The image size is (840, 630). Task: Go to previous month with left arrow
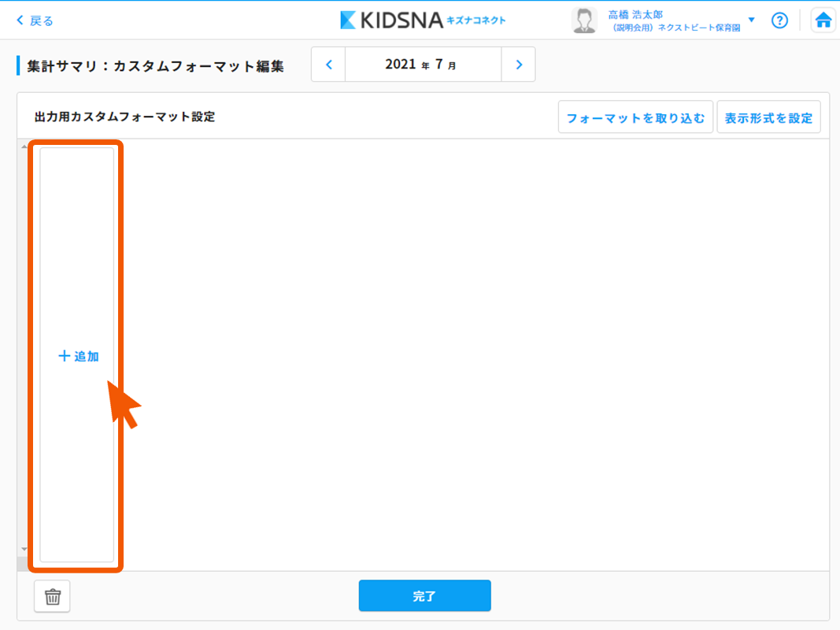(x=329, y=65)
